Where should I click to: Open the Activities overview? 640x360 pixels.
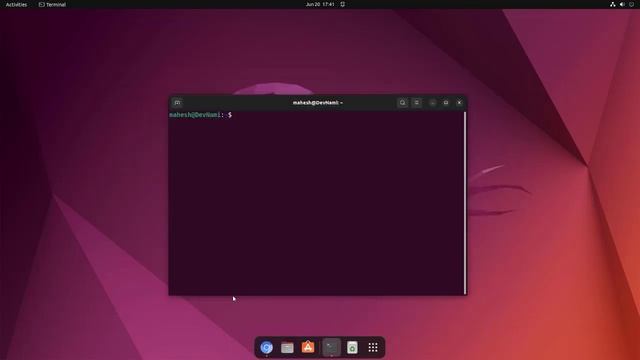pyautogui.click(x=16, y=4)
